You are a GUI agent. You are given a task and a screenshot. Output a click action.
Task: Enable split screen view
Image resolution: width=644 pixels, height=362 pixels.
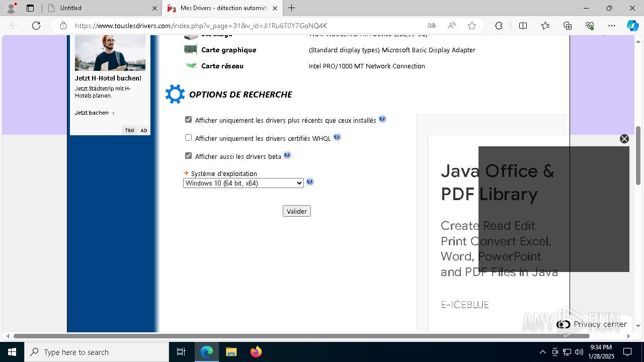point(523,26)
